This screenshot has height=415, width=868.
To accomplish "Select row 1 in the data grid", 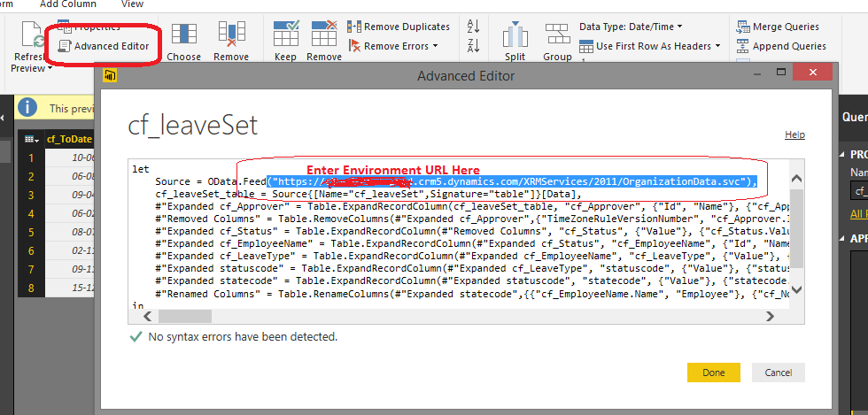I will coord(32,158).
